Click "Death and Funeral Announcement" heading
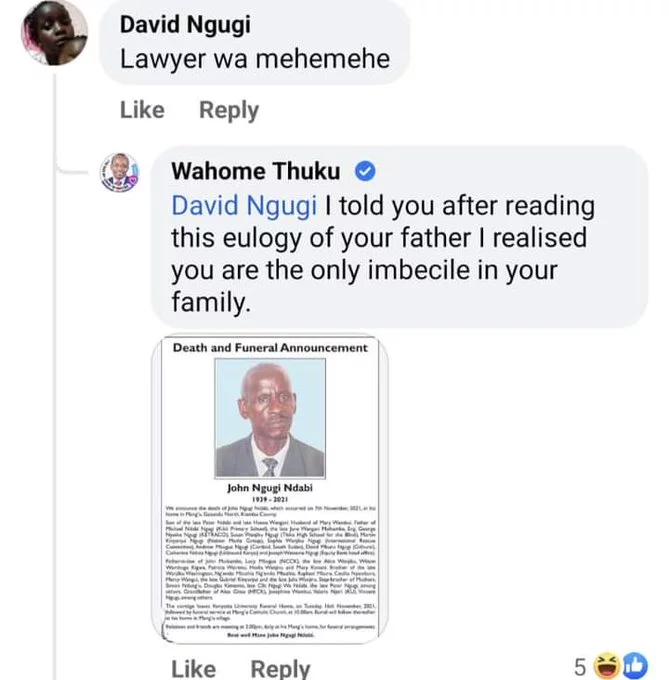Viewport: 669px width, 680px height. [270, 348]
